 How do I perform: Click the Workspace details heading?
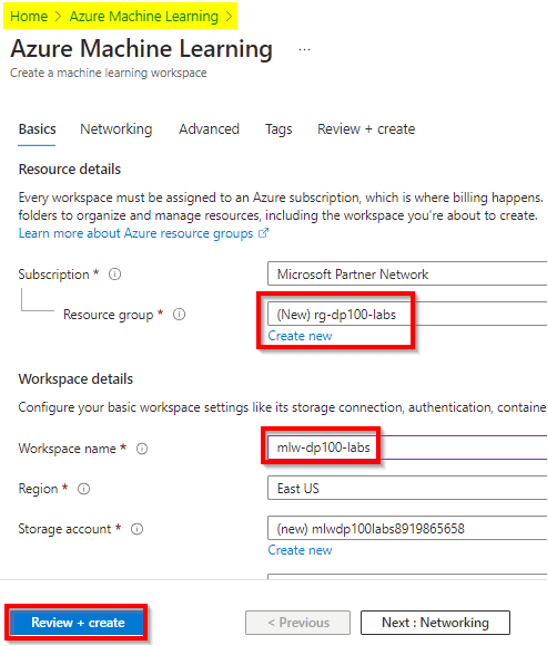(76, 379)
